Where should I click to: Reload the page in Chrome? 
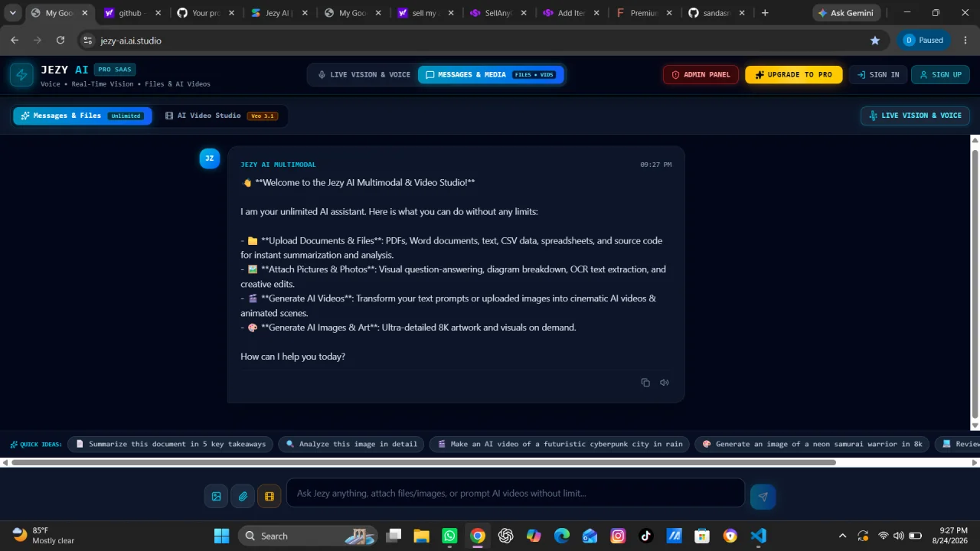pos(60,41)
